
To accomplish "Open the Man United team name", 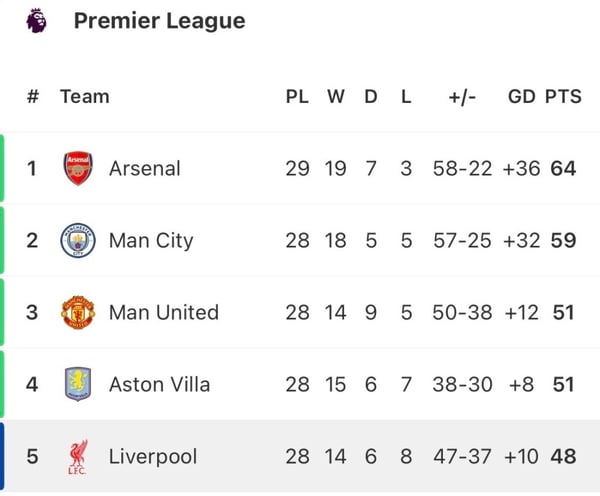I will [x=163, y=312].
